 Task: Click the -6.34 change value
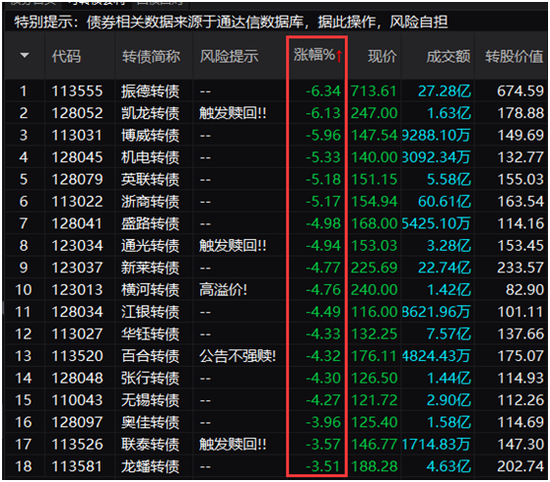pyautogui.click(x=323, y=91)
